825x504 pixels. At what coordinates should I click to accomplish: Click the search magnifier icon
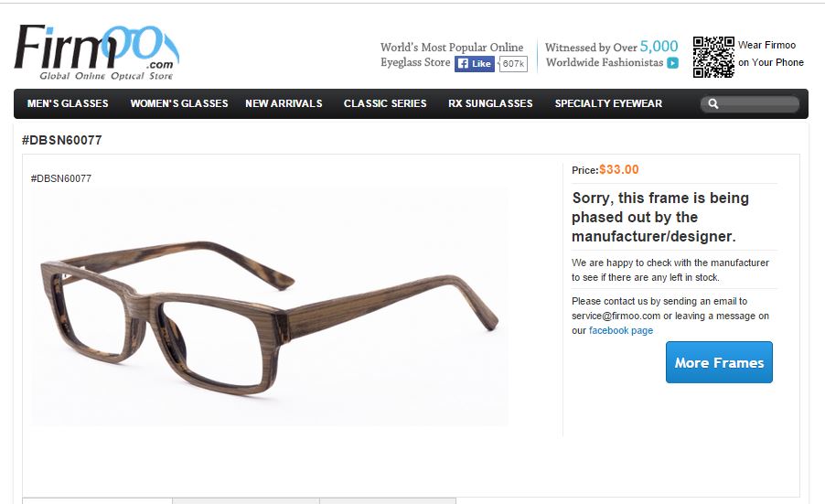(712, 103)
